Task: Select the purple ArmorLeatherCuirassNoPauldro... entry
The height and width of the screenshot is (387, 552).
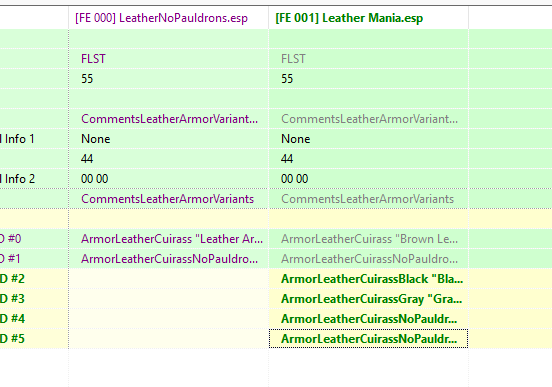Action: point(168,259)
